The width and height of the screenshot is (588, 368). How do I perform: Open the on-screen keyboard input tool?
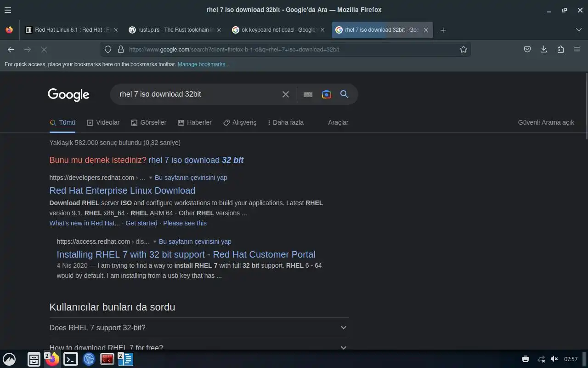tap(308, 94)
